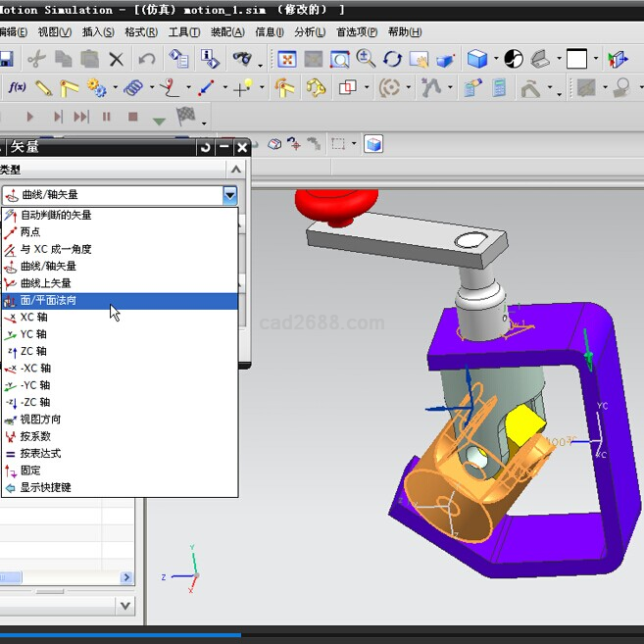Select the 视图方向 vector option

coord(40,420)
